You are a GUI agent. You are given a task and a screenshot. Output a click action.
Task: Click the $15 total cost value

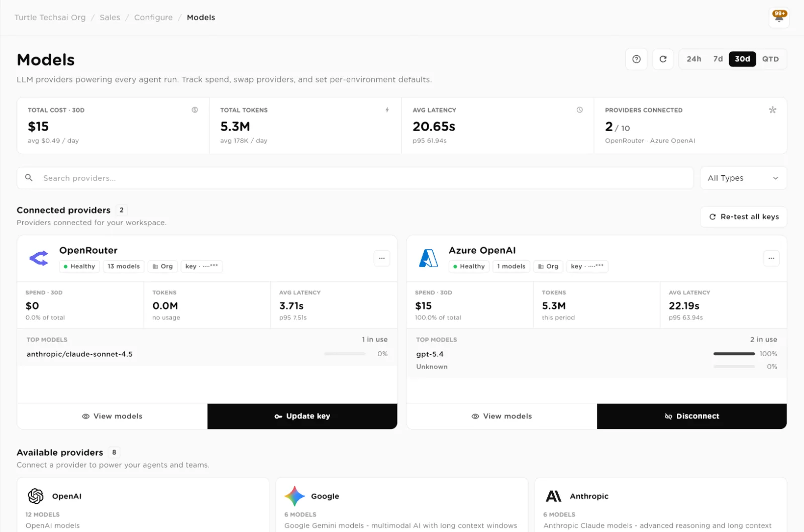38,127
